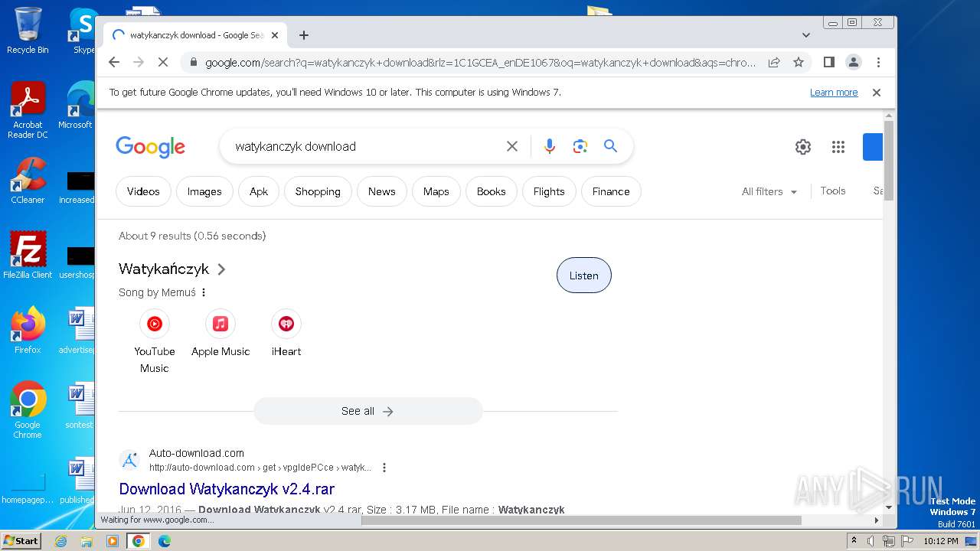Screen dimensions: 980x551
Task: Open the Action Center flag in the tray
Action: pyautogui.click(x=906, y=541)
